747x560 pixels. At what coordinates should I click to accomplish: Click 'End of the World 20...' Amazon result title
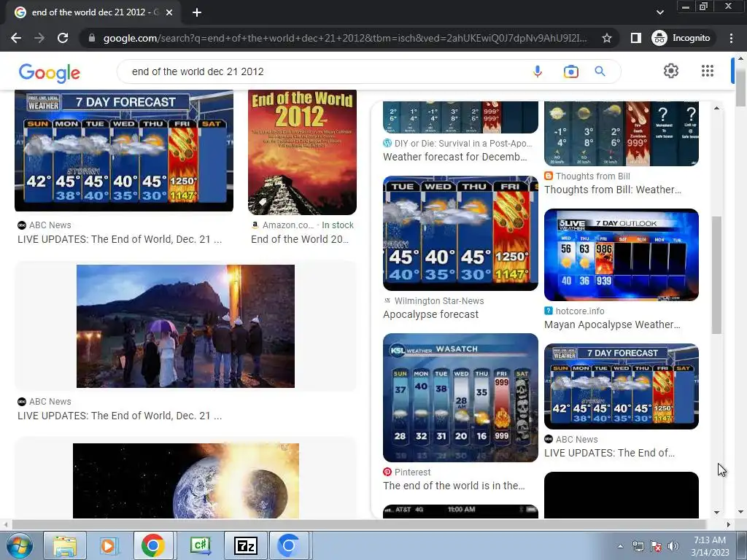300,239
